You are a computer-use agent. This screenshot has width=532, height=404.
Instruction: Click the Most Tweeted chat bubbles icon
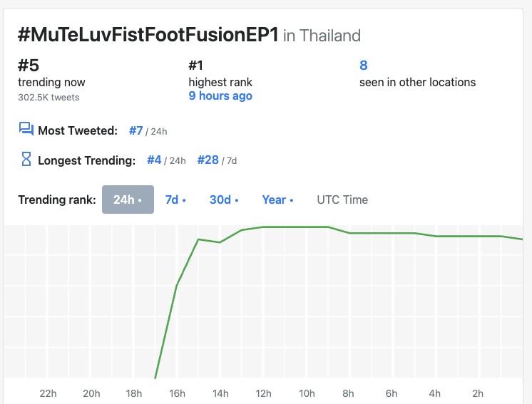pyautogui.click(x=26, y=129)
